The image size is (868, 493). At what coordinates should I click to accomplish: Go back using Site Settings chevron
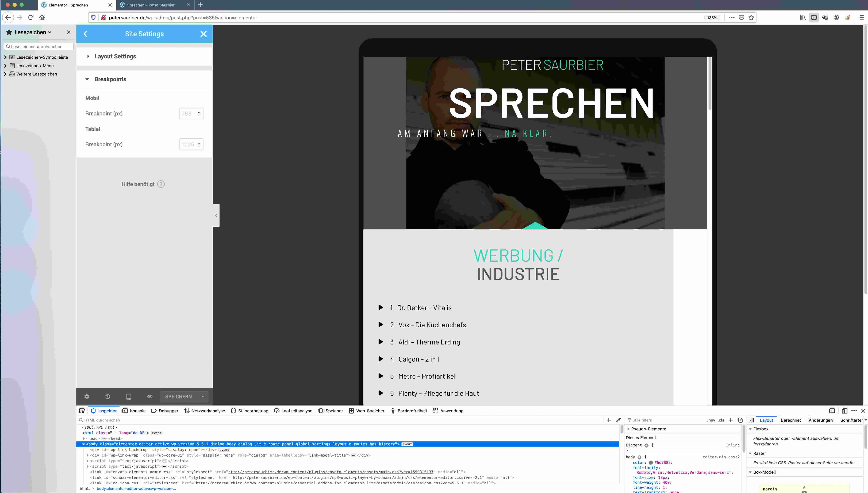click(85, 34)
